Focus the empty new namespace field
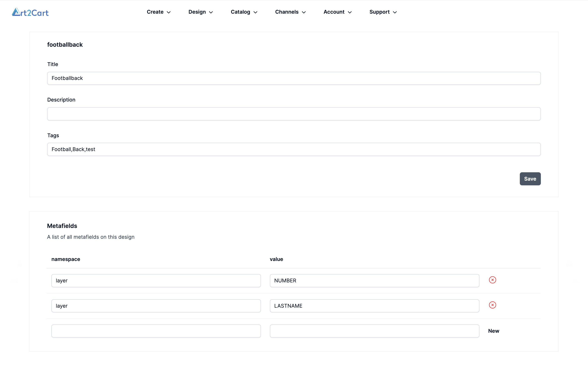The image size is (588, 367). click(x=156, y=331)
